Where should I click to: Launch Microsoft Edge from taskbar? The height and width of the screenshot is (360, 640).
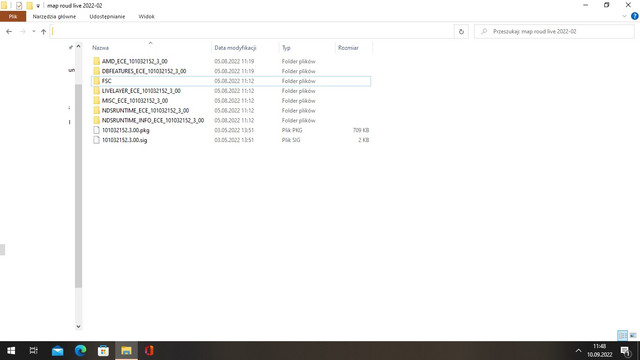click(80, 351)
